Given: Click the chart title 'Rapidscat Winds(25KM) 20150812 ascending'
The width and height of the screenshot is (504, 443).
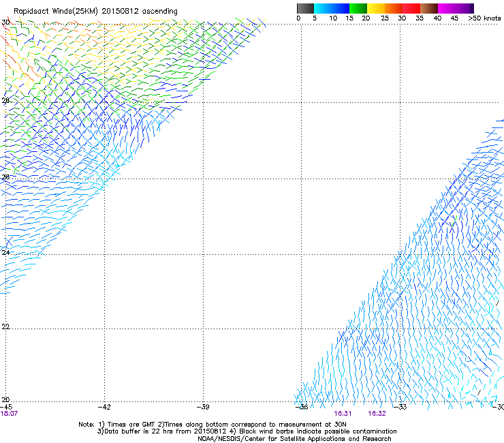Looking at the screenshot, I should coord(95,12).
